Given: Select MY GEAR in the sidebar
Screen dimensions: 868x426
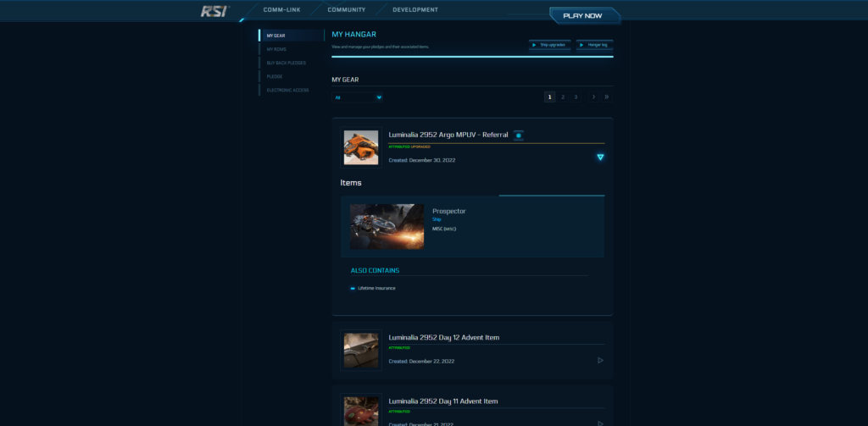Looking at the screenshot, I should point(292,36).
